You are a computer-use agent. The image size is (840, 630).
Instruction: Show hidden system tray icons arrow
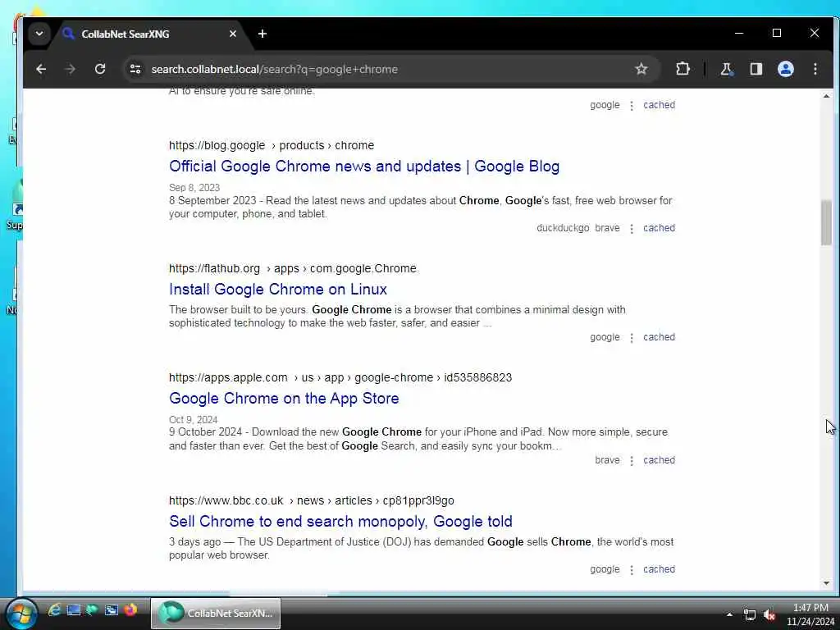coord(729,614)
